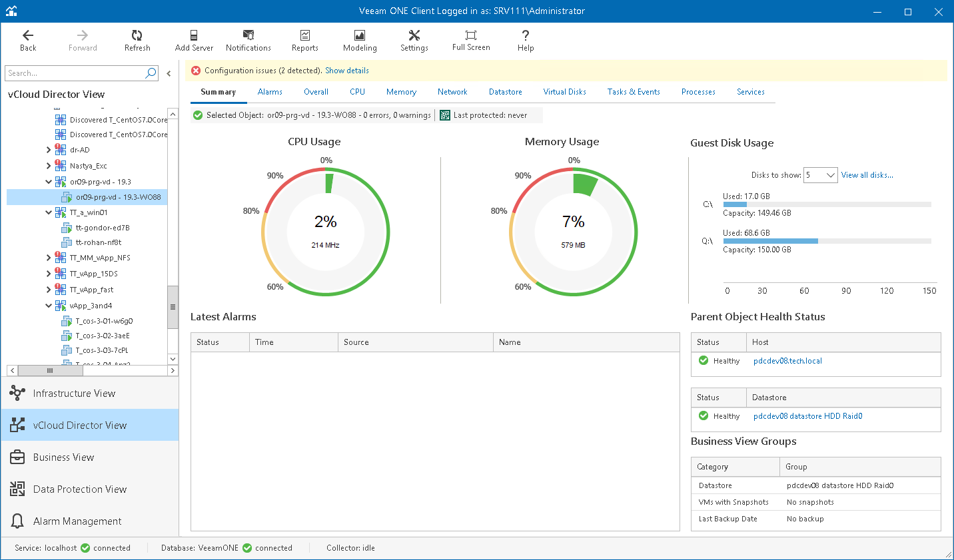
Task: Open the Tasks & Events tab
Action: [633, 92]
